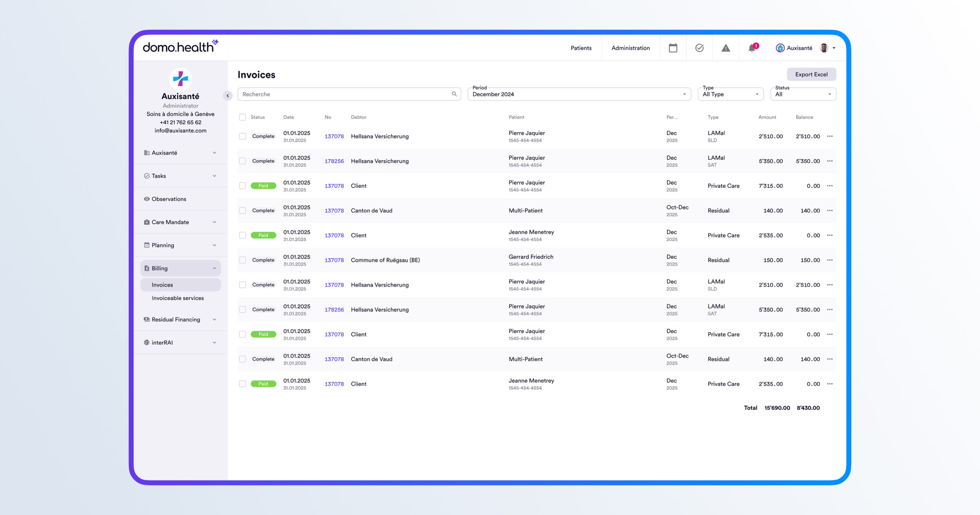The image size is (980, 515).
Task: Open the Period dropdown showing December 2024
Action: 579,94
